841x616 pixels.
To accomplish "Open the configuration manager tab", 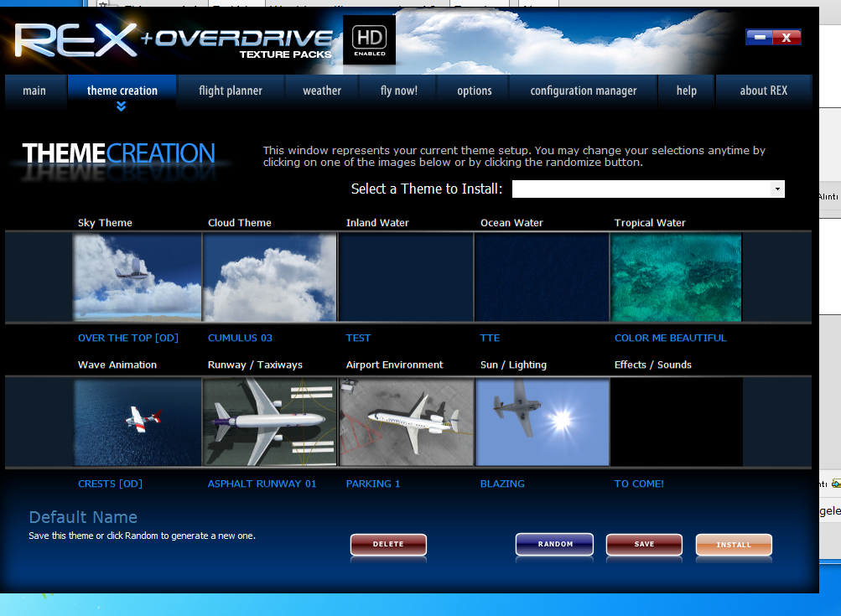I will point(584,91).
